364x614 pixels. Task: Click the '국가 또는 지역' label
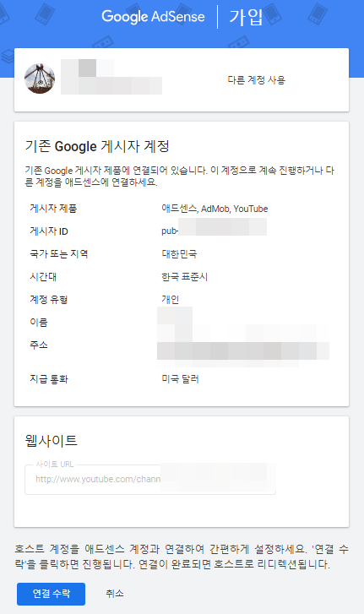59,253
